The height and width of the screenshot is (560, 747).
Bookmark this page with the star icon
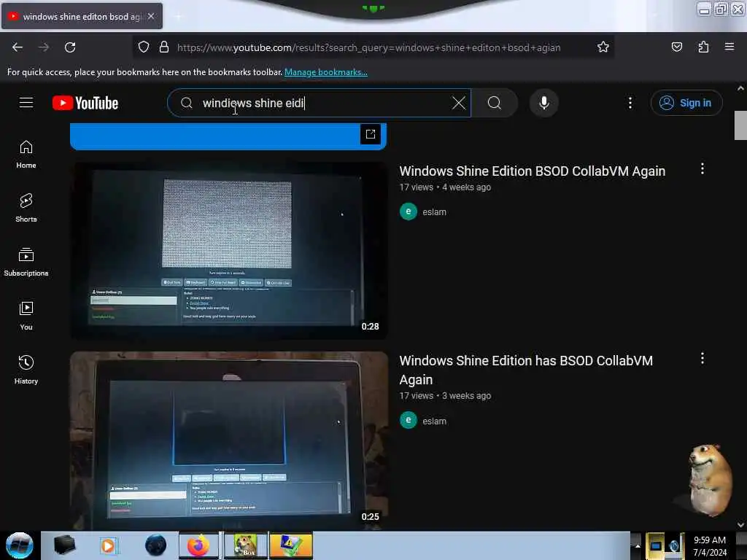point(603,47)
